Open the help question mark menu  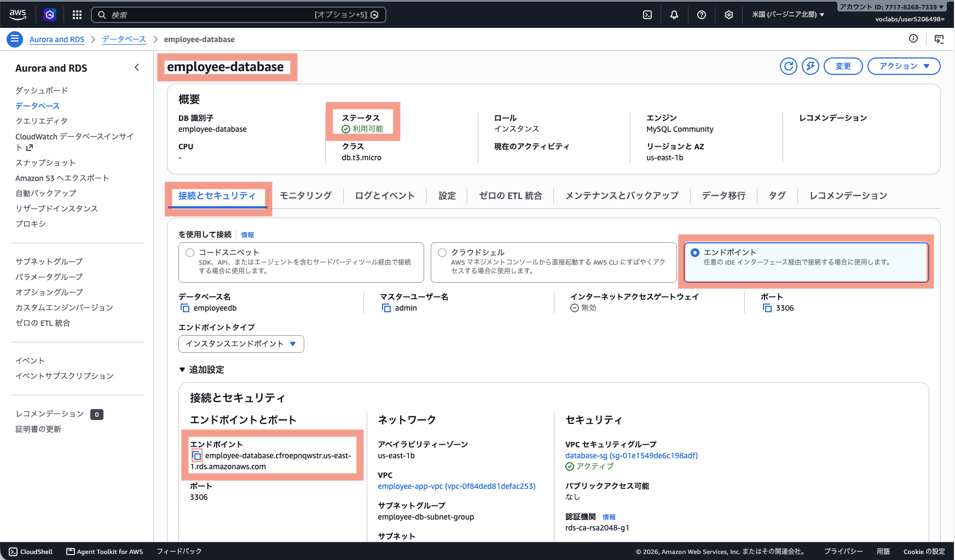point(702,15)
